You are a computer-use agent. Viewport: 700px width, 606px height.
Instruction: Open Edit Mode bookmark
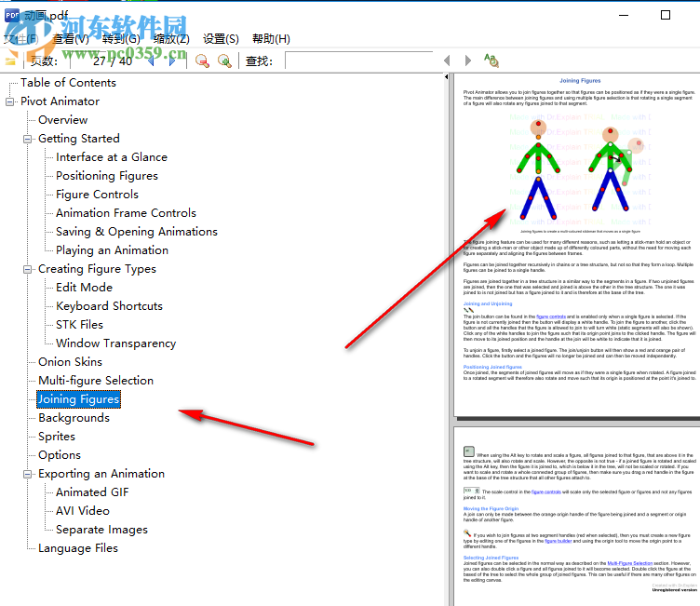[x=85, y=288]
